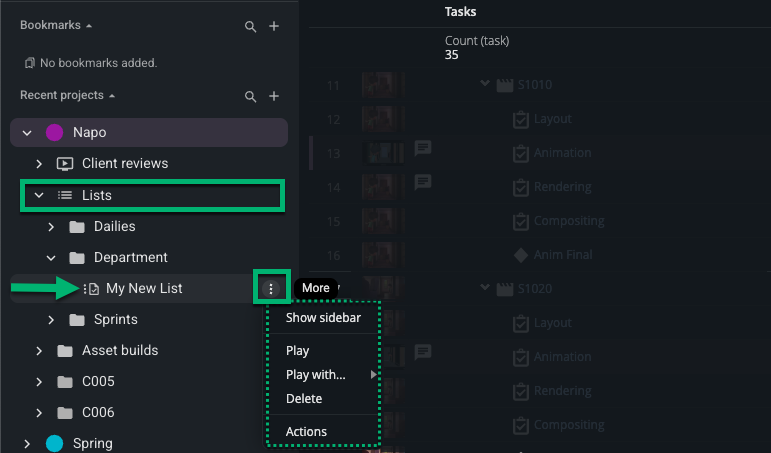
Task: Select the Anim Final milestone row
Action: (x=563, y=255)
